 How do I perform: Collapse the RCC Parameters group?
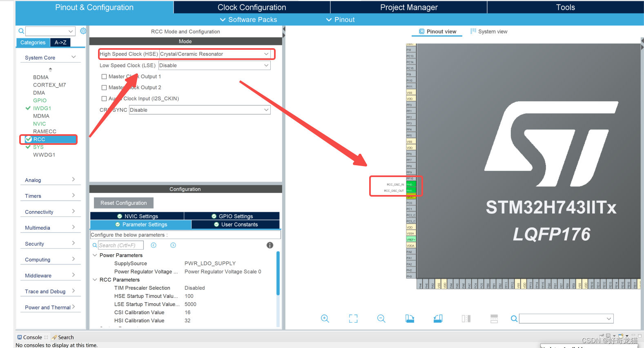click(x=95, y=279)
